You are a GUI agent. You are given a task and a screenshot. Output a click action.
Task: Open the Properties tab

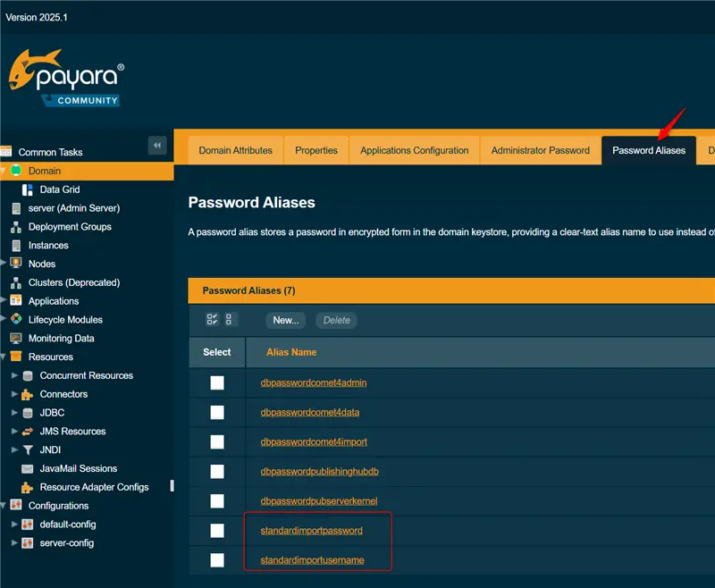(316, 150)
